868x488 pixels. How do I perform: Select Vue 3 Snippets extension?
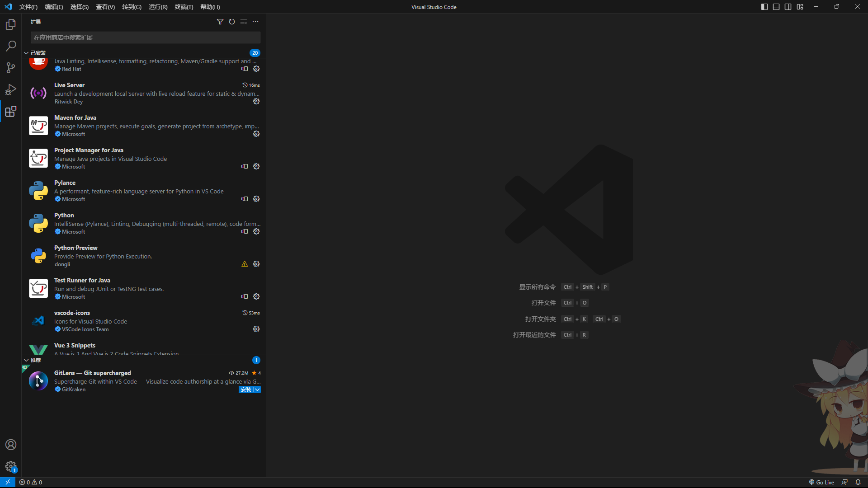coord(144,347)
